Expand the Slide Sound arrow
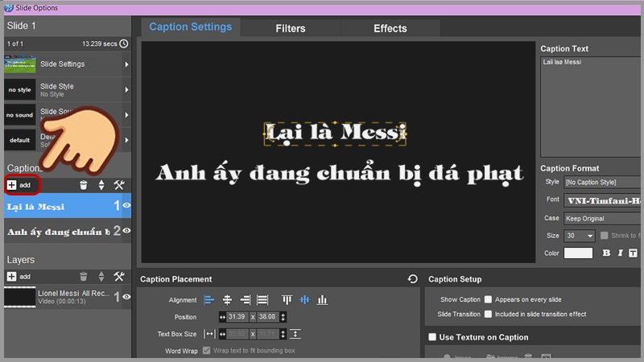Viewport: 644px width, 362px height. pos(126,115)
